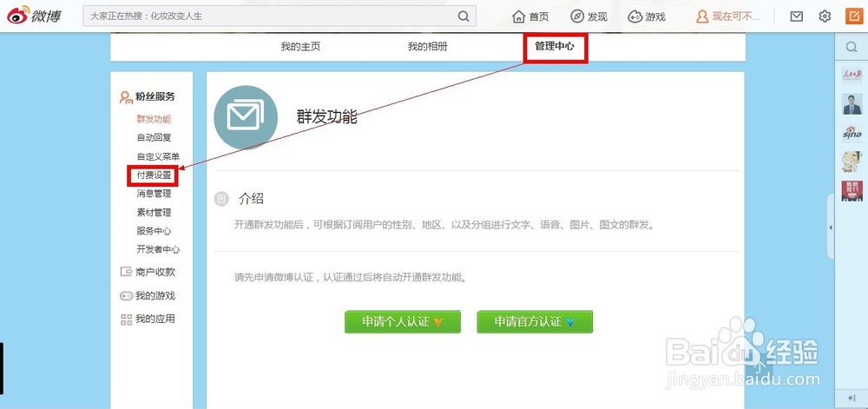
Task: Click the back-to-top arrow button
Action: pos(760,366)
